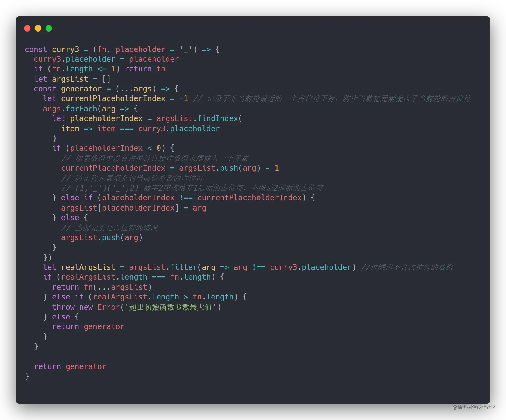Click the 'throw new Error' line
506x420 pixels.
[x=137, y=307]
